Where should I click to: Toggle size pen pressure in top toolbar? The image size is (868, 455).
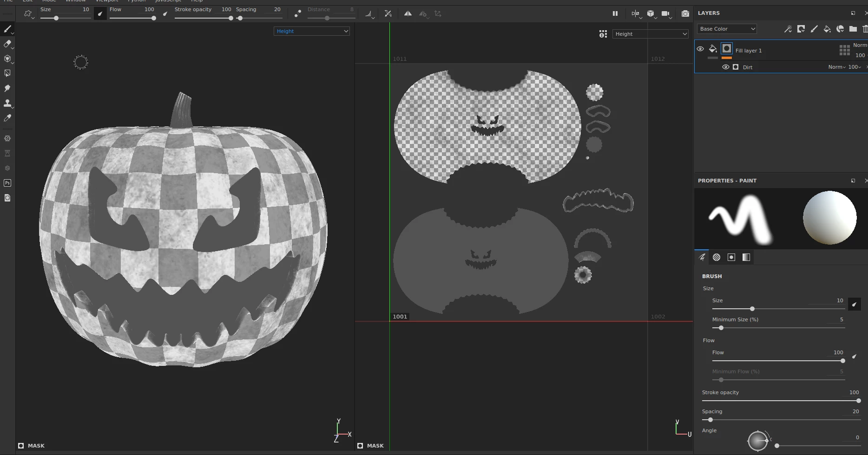click(x=100, y=14)
